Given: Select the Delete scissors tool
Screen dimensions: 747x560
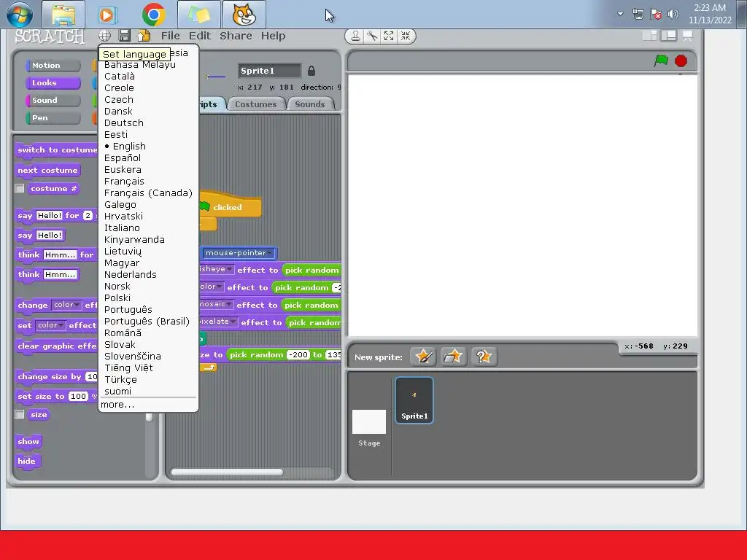Looking at the screenshot, I should [372, 36].
